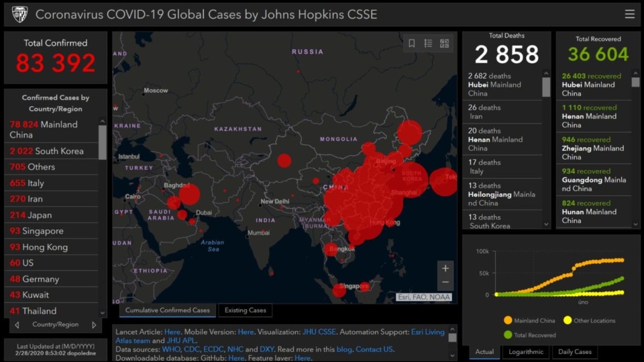Click the confirmed list scroll-down arrow
The width and height of the screenshot is (644, 362).
coord(102,313)
